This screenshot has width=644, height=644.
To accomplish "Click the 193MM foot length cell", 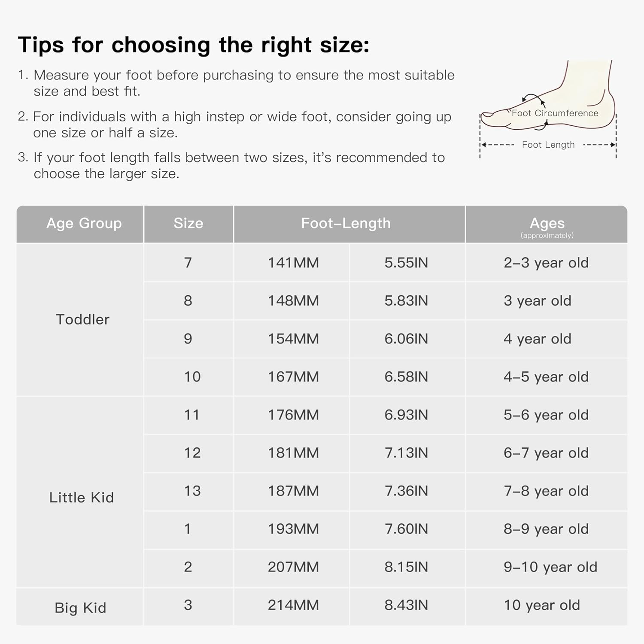I will coord(292,529).
